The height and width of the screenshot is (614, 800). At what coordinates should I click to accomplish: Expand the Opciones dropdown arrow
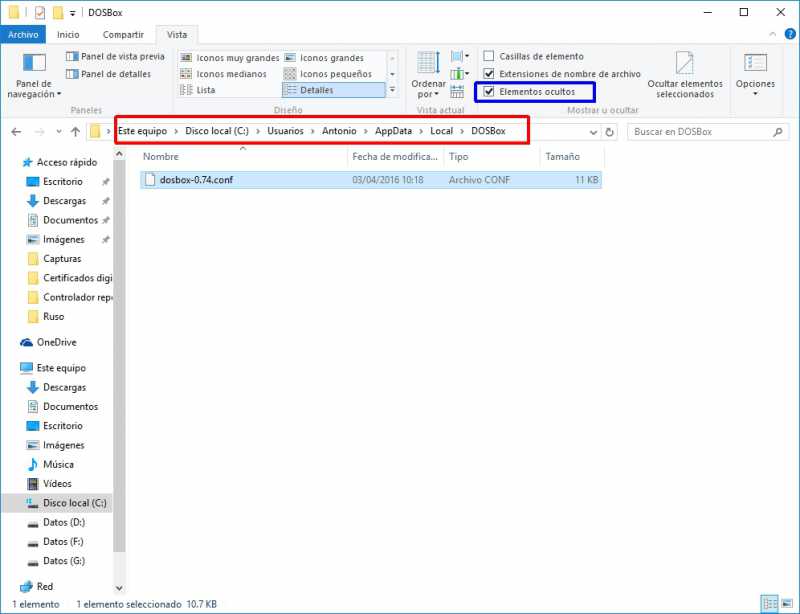[x=755, y=94]
